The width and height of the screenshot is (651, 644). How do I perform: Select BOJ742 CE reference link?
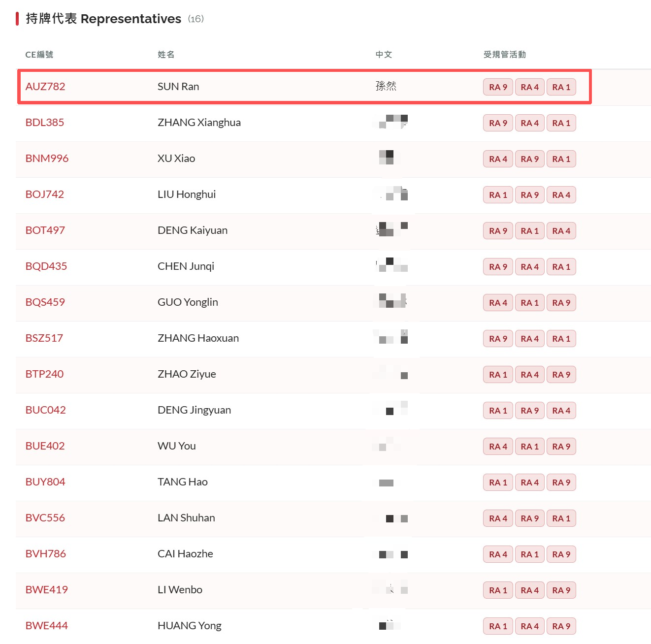click(45, 194)
